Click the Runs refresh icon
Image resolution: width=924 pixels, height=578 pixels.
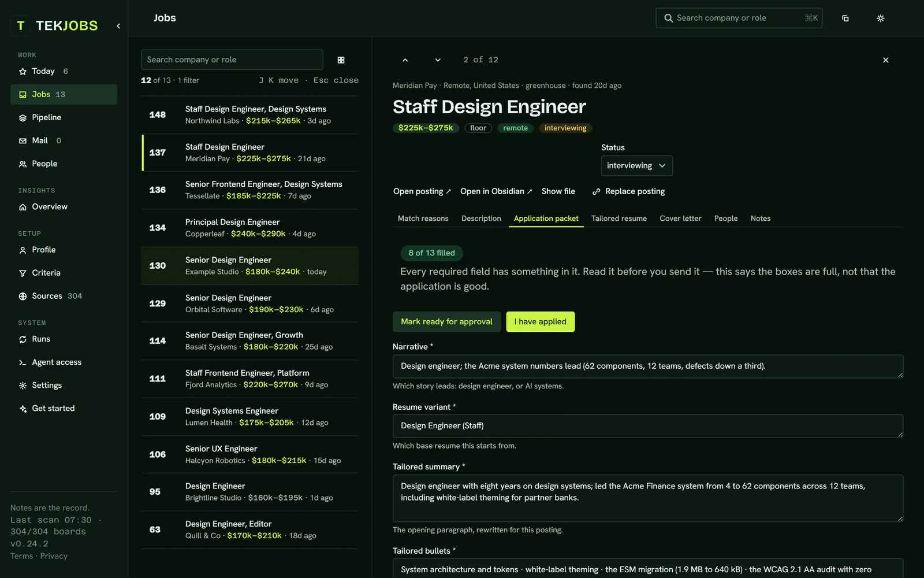coord(23,339)
